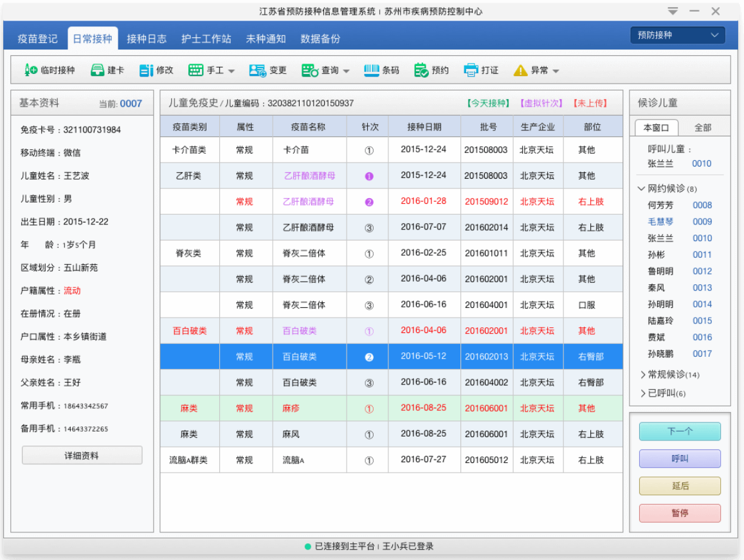Click the 接种日期 column header

(x=424, y=127)
